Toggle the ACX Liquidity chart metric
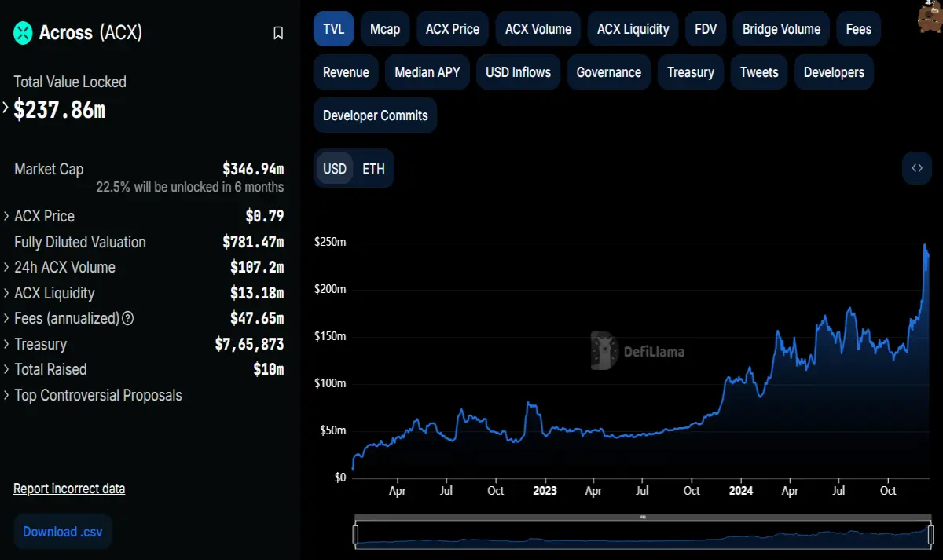The width and height of the screenshot is (943, 560). [633, 29]
